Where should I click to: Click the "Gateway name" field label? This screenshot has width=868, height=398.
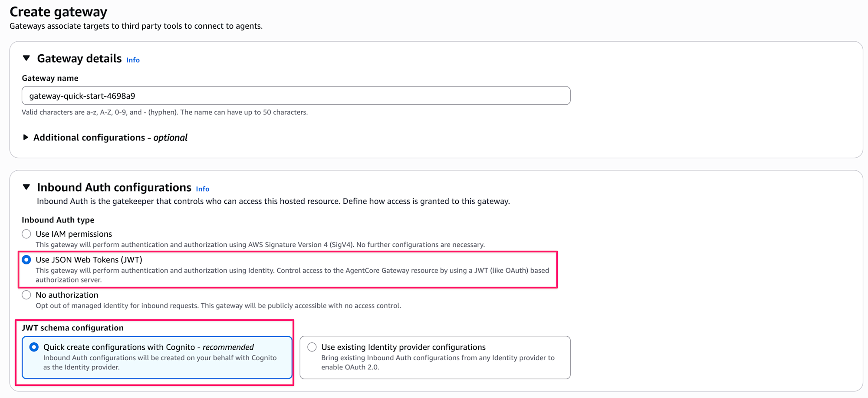pos(50,78)
